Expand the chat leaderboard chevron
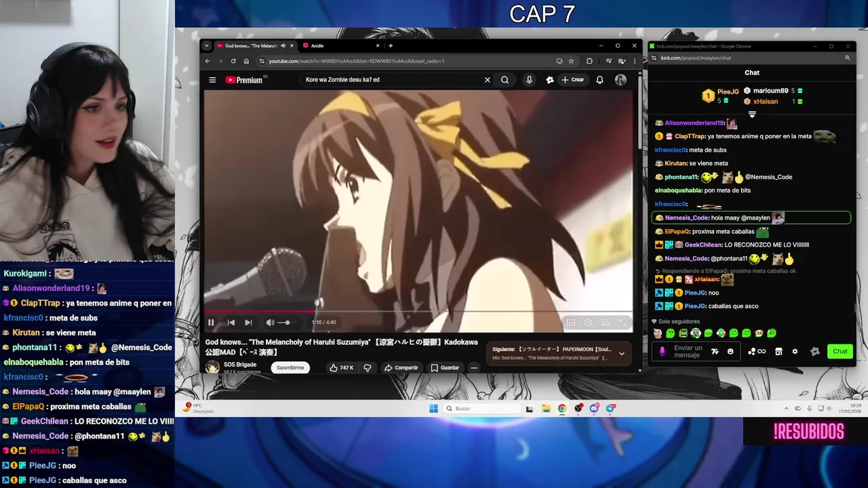Screen dimensions: 868x488 click(x=752, y=115)
